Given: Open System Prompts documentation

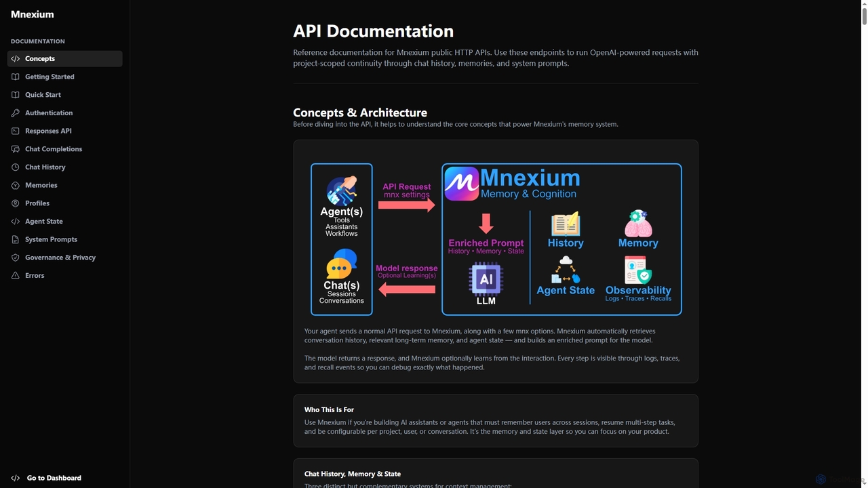Looking at the screenshot, I should click(x=65, y=239).
